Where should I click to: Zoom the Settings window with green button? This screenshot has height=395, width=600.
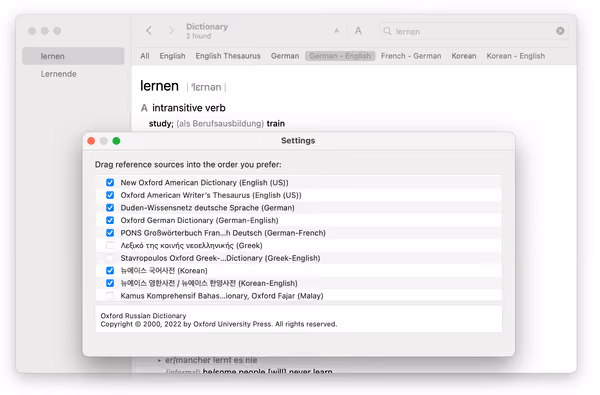click(x=116, y=141)
